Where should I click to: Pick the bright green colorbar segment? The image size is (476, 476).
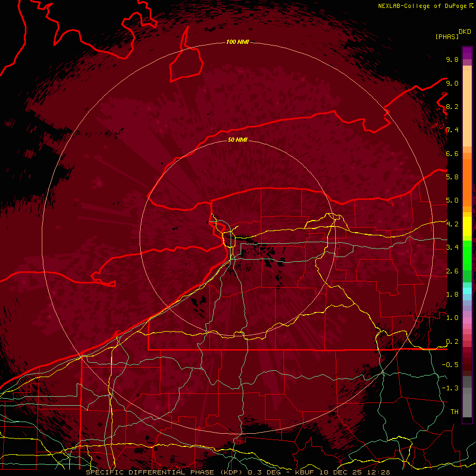pyautogui.click(x=467, y=255)
